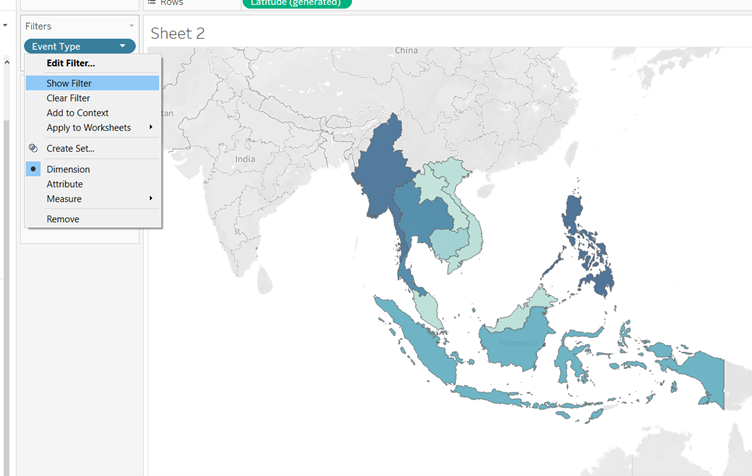This screenshot has height=476, width=752.
Task: Select Show Filter in the menu
Action: click(x=68, y=83)
